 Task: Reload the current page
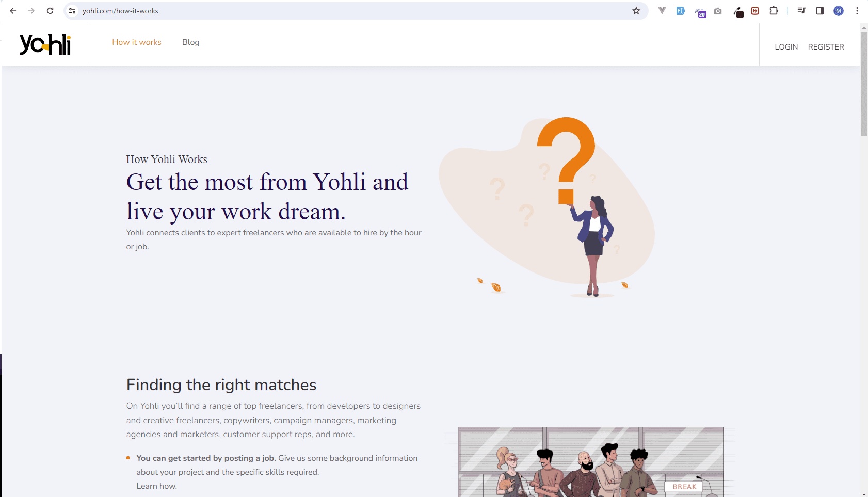tap(50, 11)
